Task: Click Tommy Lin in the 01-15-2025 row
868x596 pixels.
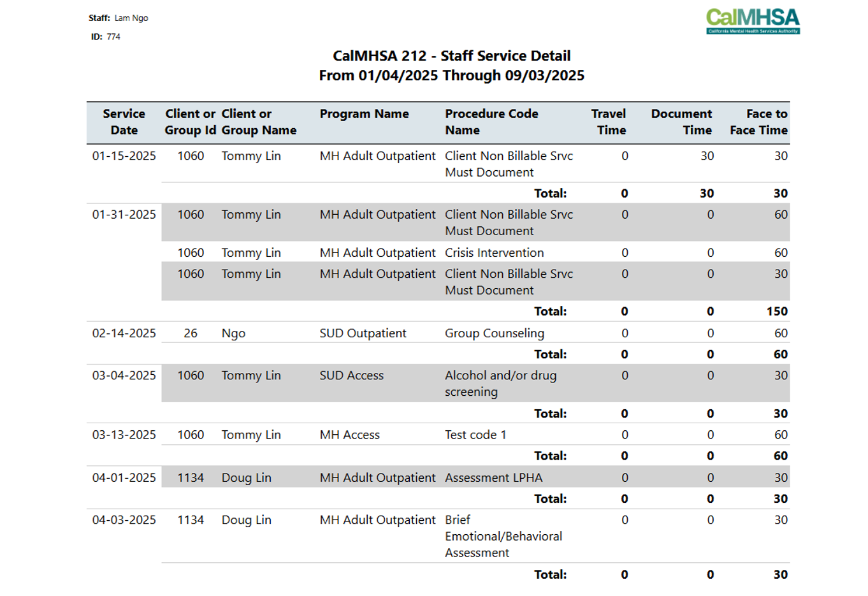Action: coord(251,156)
